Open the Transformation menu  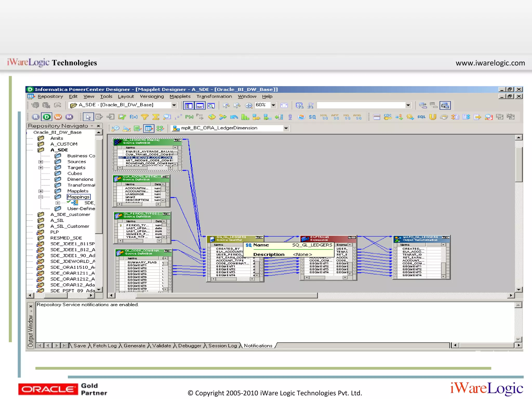214,96
